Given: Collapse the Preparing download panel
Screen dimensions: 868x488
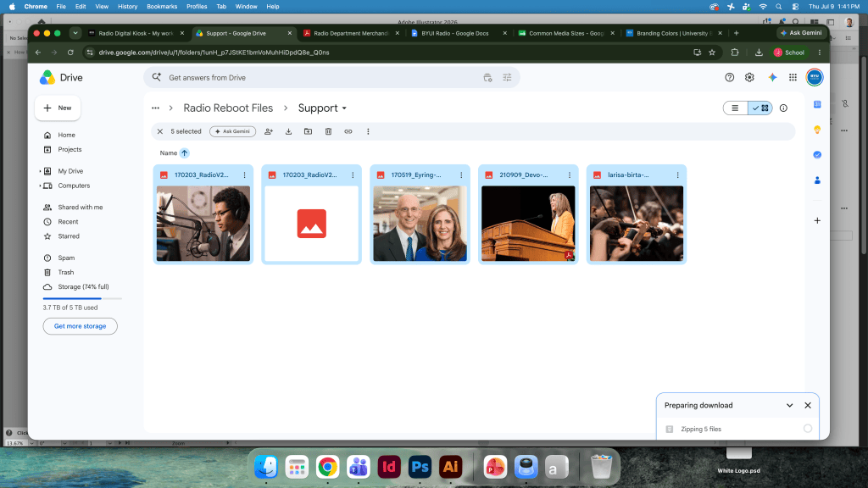Looking at the screenshot, I should [789, 406].
